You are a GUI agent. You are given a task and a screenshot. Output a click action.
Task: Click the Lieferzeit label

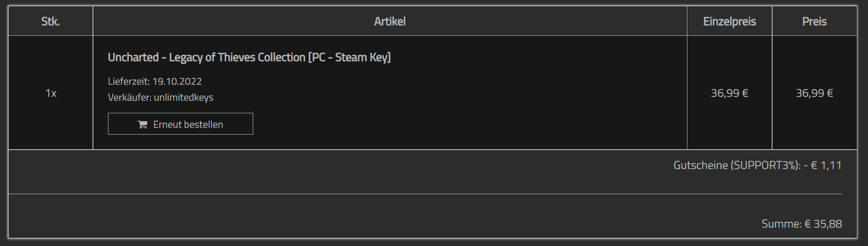[128, 81]
